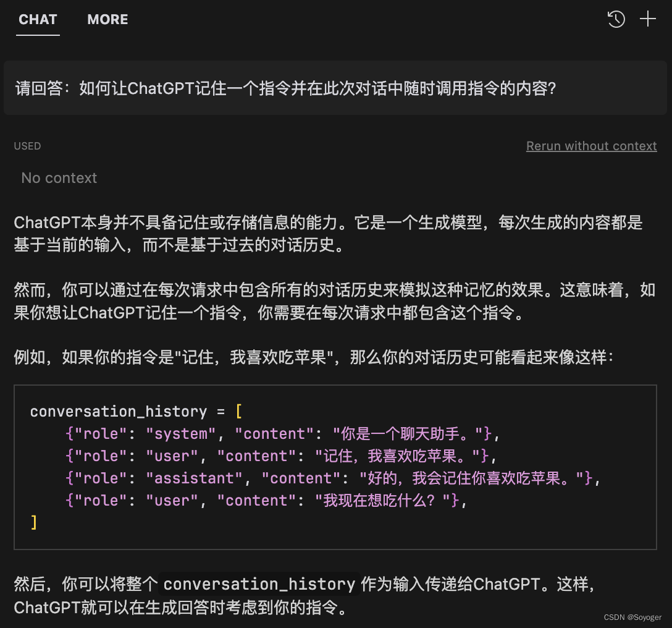Click the paragraph starting '然而，你可以通过'
Screen dimensions: 672x628
tap(334, 301)
